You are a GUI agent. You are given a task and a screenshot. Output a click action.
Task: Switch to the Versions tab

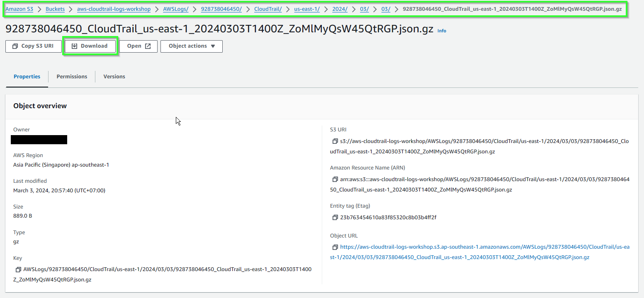click(x=114, y=77)
